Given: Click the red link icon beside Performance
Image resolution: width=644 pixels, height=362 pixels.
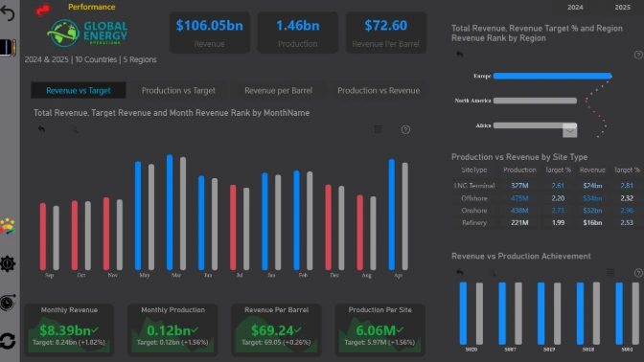Looking at the screenshot, I should [x=43, y=10].
